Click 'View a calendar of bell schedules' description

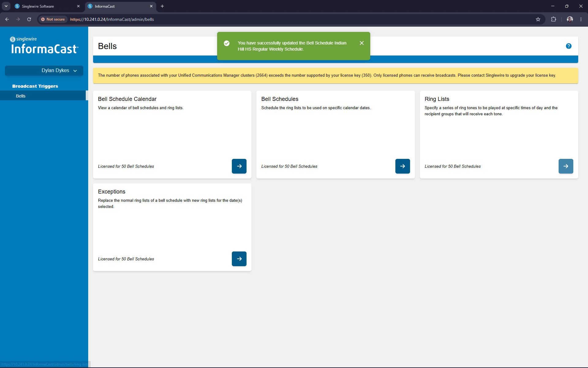[x=141, y=108]
